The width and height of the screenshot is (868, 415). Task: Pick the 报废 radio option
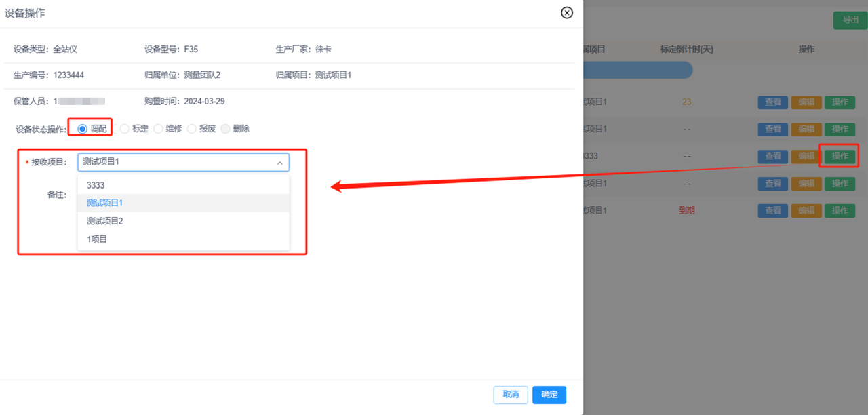[192, 128]
